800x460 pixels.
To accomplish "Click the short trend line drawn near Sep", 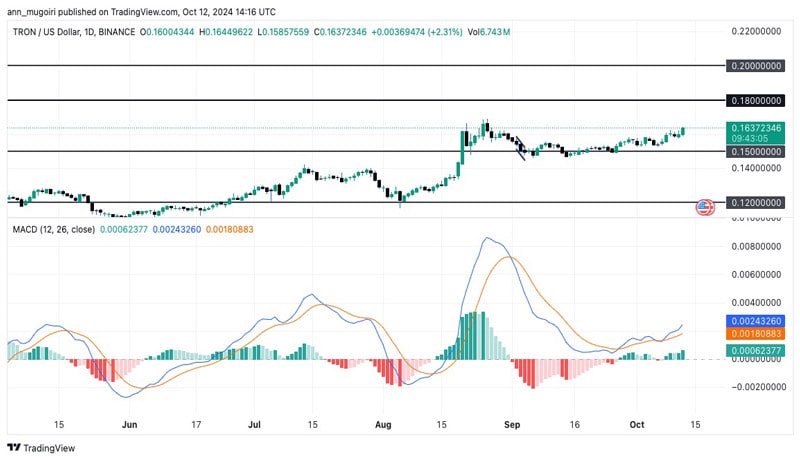I will pyautogui.click(x=520, y=148).
